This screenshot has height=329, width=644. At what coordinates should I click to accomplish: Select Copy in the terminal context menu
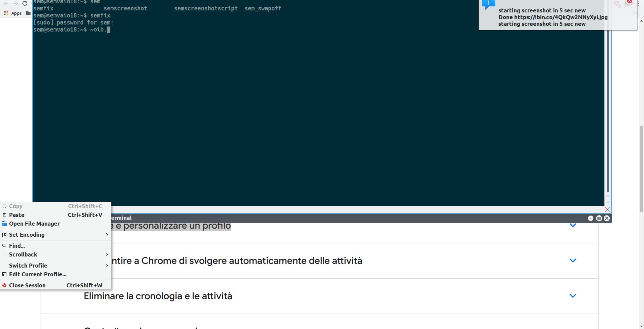tap(56, 206)
